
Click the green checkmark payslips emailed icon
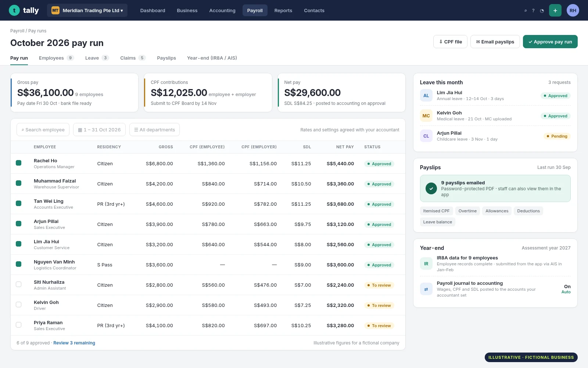coord(431,188)
